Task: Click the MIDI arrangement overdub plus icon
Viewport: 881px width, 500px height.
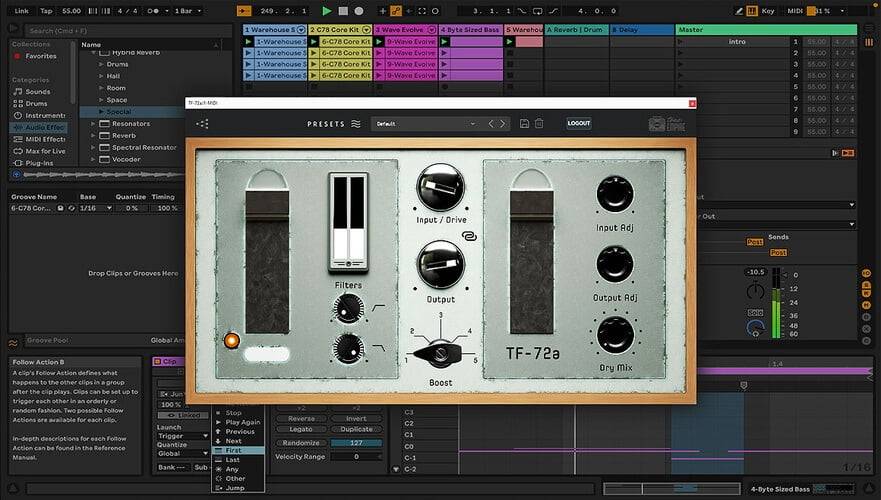Action: coord(383,11)
